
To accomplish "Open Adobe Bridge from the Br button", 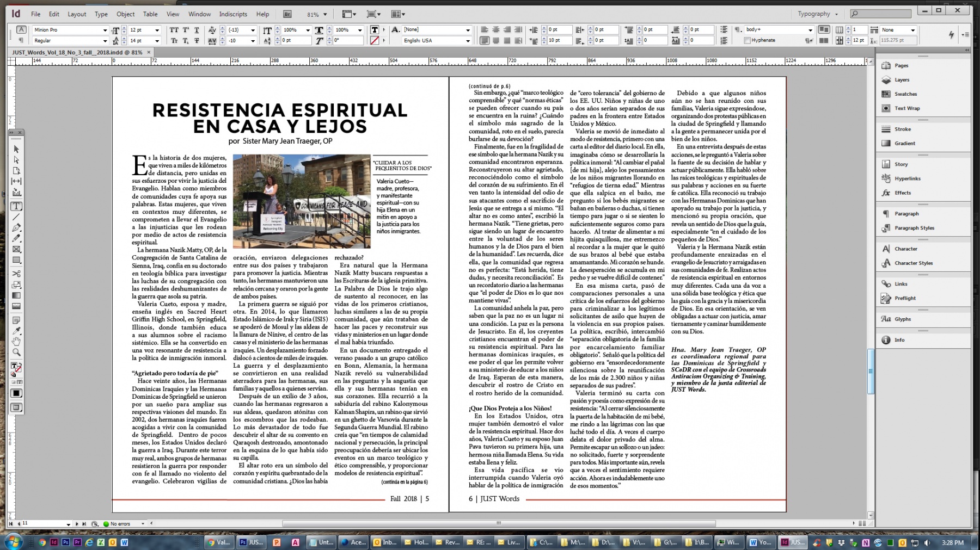I will 287,14.
